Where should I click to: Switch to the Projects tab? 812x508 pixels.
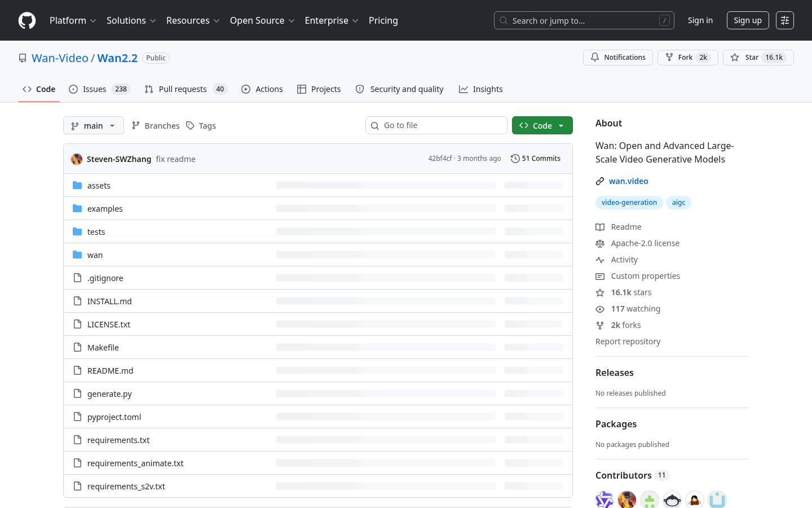[319, 89]
